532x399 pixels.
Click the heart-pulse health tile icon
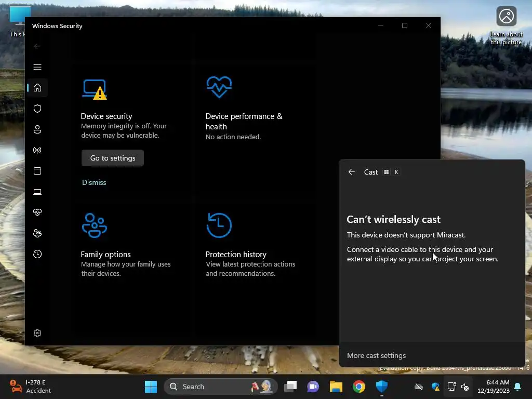219,87
